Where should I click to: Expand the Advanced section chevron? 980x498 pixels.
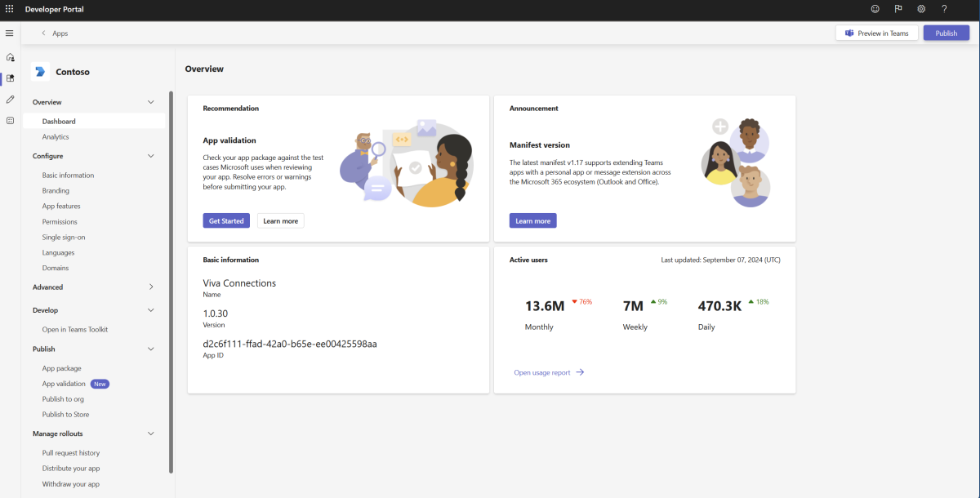151,287
